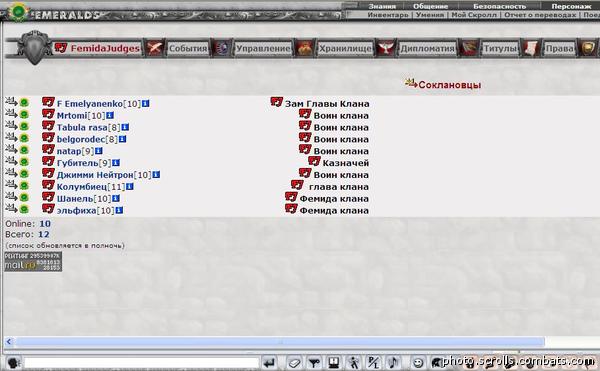Click the smiley face emoticon icon
Screen dimensions: 600x371
(x=418, y=363)
